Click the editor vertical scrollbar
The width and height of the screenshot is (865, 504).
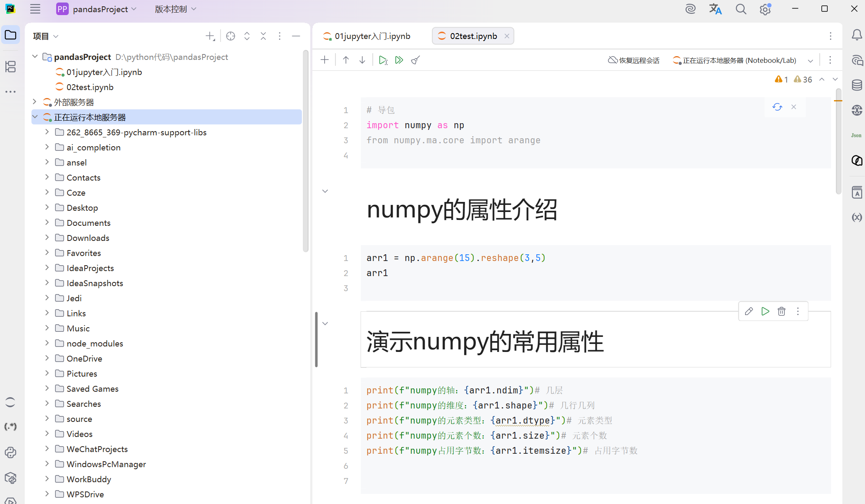pyautogui.click(x=838, y=141)
